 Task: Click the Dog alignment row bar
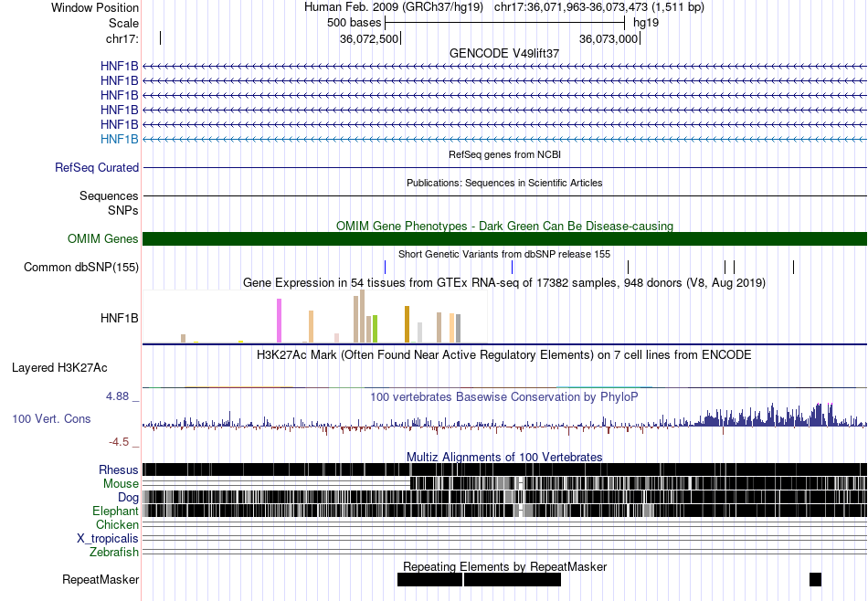[x=504, y=497]
